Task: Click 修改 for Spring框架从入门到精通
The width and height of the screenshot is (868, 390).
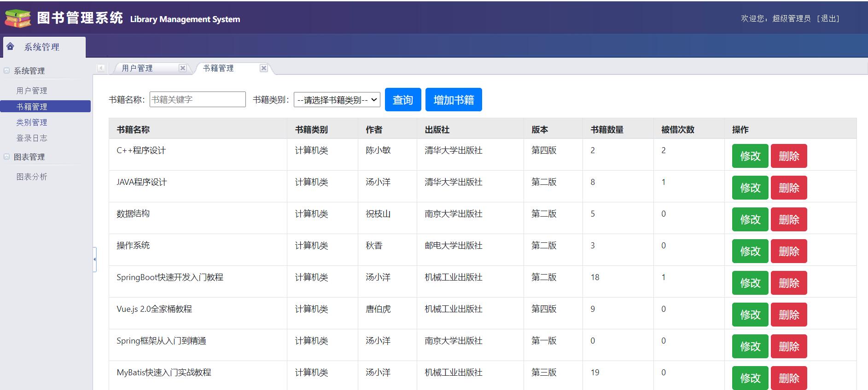Action: (750, 346)
